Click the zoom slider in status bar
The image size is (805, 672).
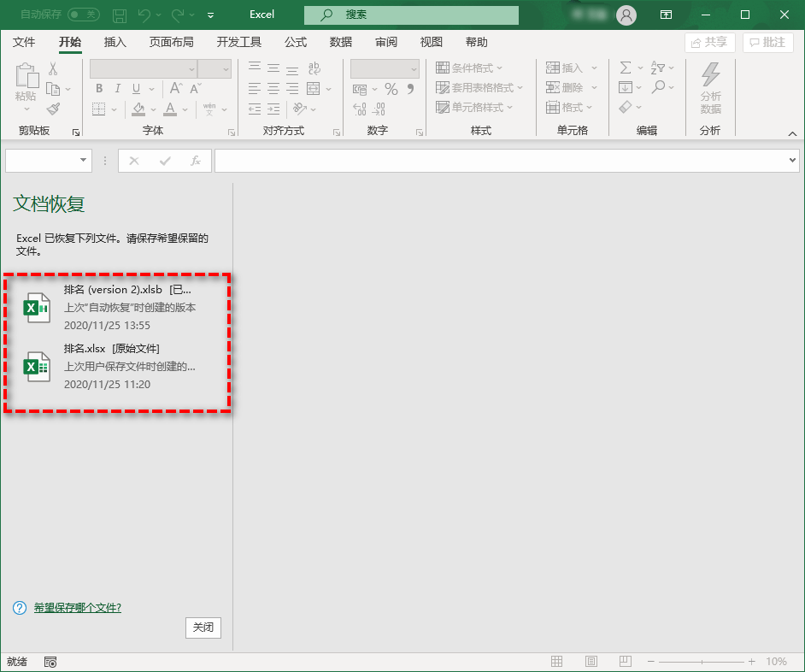coord(701,662)
